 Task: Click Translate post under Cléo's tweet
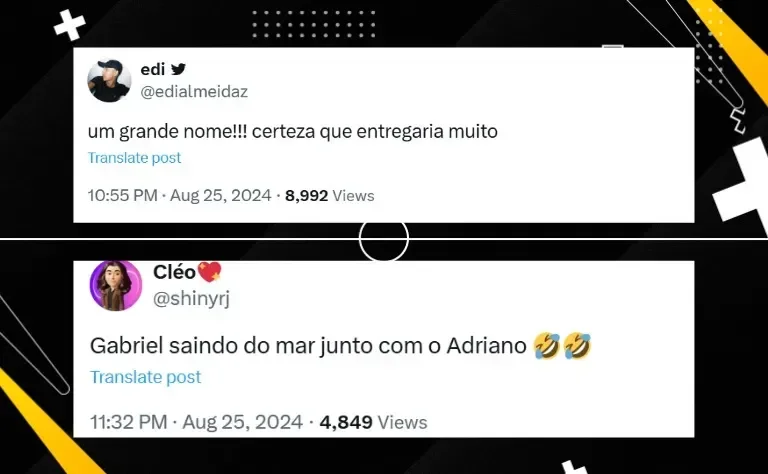[145, 377]
